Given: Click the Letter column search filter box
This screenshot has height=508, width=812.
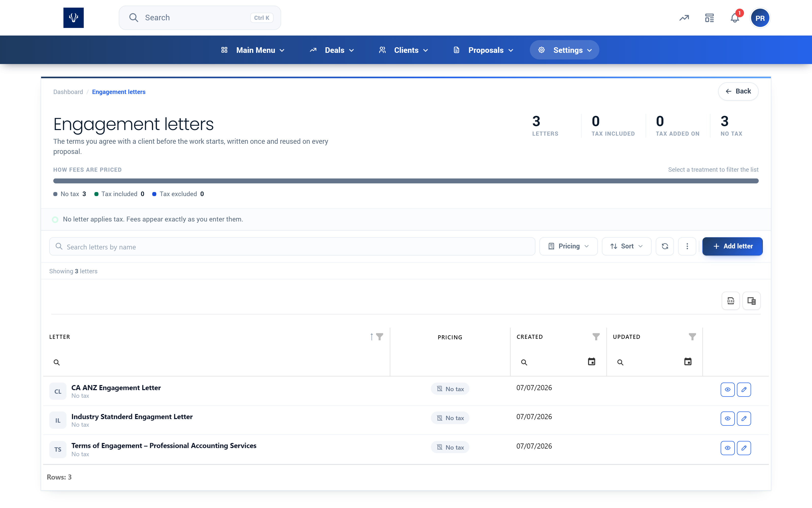Looking at the screenshot, I should [216, 362].
